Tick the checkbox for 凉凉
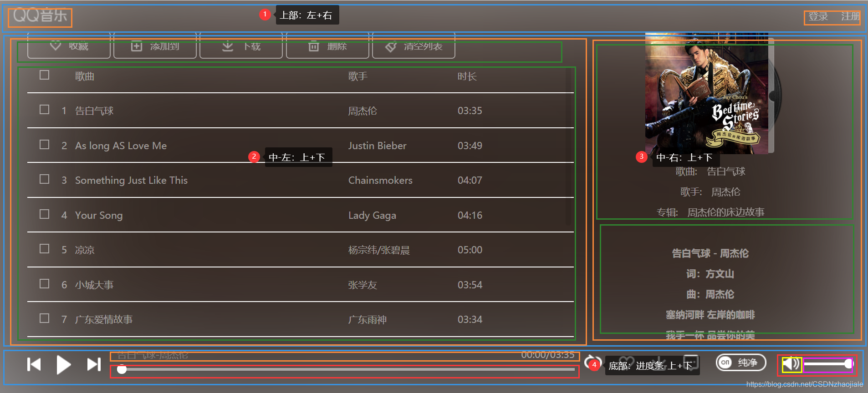868x393 pixels. (x=44, y=249)
